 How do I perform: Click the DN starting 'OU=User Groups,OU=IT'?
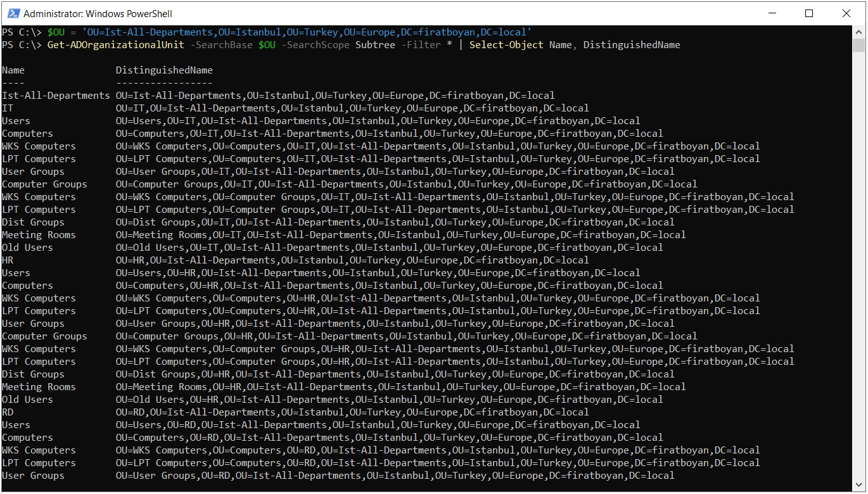tap(395, 172)
